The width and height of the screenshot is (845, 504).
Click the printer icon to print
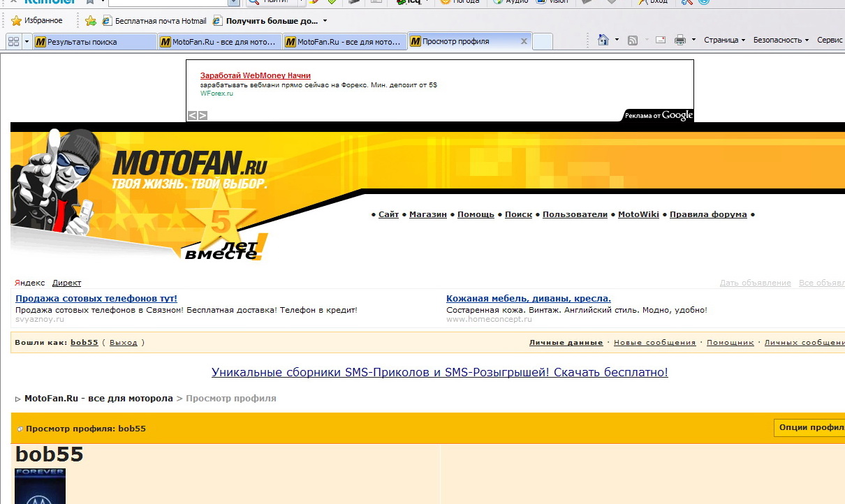pyautogui.click(x=680, y=40)
